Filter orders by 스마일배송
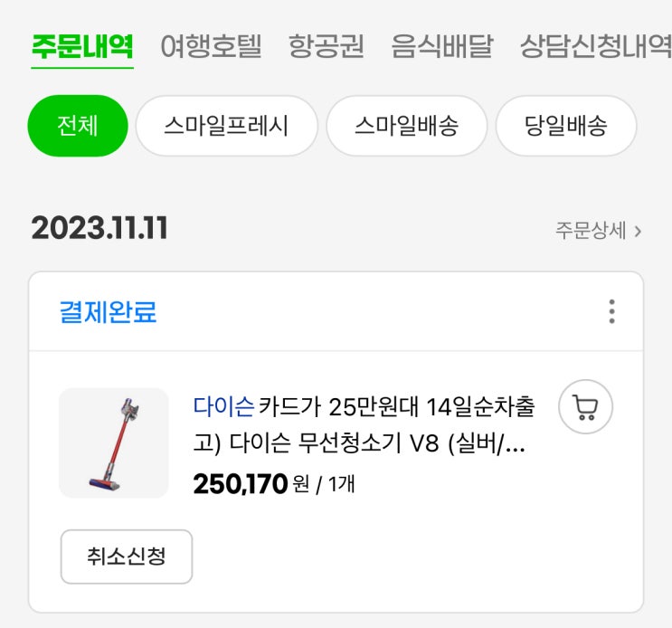672x628 pixels. pos(406,126)
